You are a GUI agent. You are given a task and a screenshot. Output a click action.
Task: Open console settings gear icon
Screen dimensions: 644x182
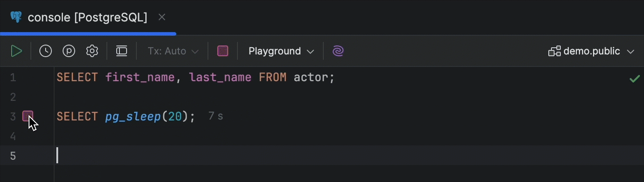92,51
